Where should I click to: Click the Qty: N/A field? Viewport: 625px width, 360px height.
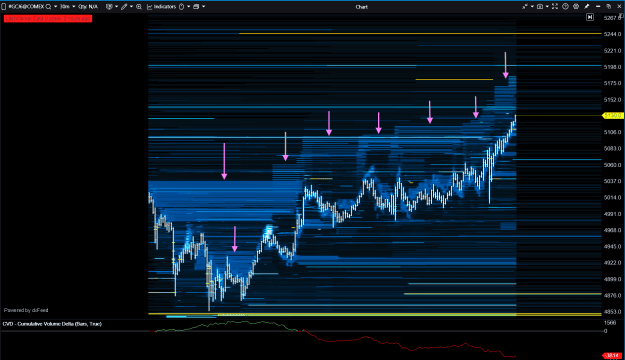88,6
